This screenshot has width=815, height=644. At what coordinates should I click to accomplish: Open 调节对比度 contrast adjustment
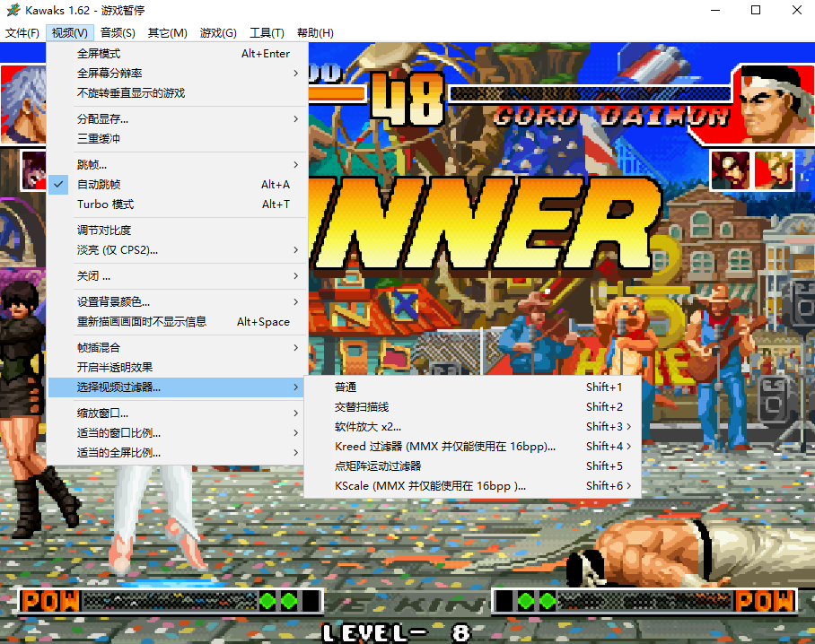(104, 231)
